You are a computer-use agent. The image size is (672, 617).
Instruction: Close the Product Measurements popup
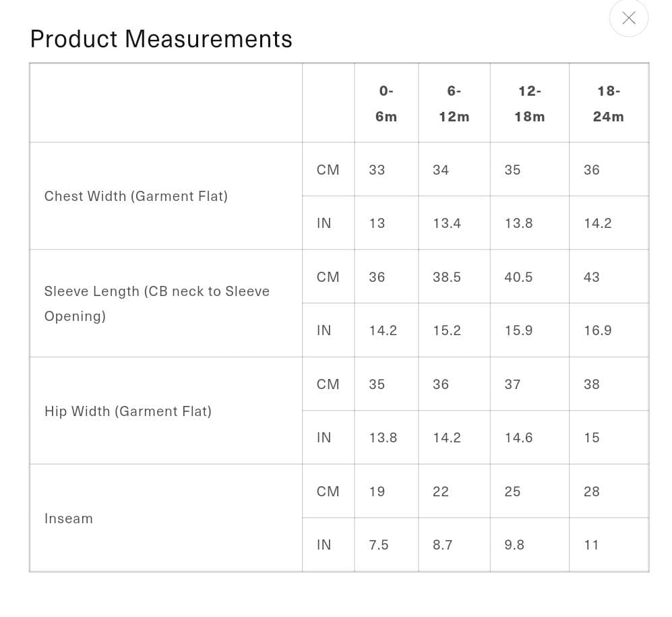tap(628, 18)
